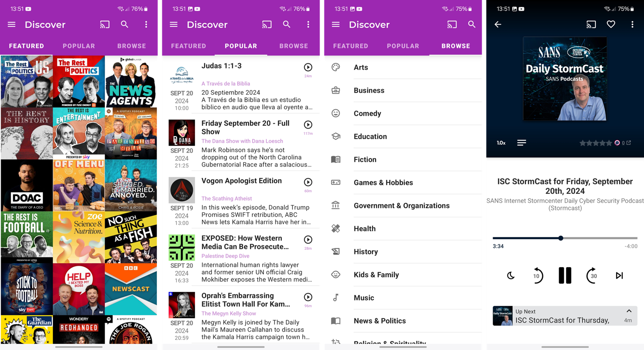This screenshot has height=350, width=644.
Task: Seek using the playback progress slider
Action: (565, 238)
